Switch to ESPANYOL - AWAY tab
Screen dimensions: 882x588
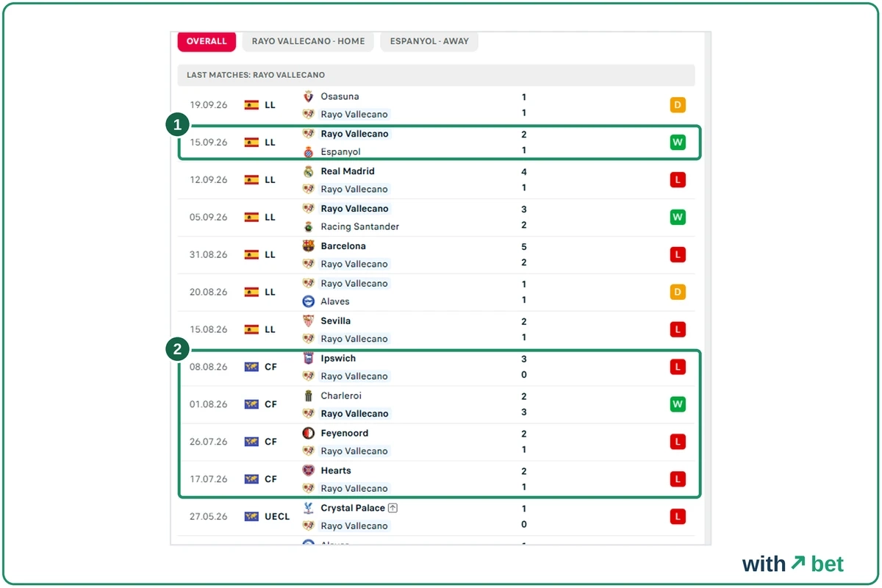429,41
